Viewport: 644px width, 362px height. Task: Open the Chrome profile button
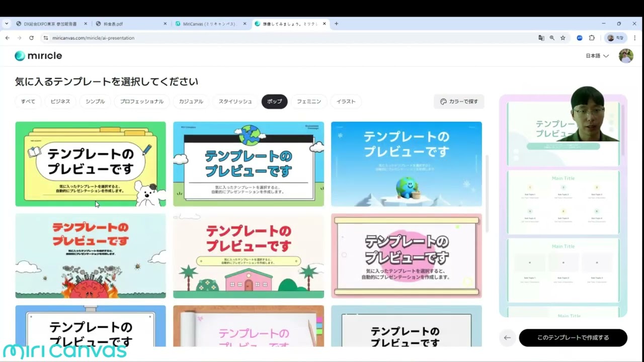pyautogui.click(x=615, y=38)
